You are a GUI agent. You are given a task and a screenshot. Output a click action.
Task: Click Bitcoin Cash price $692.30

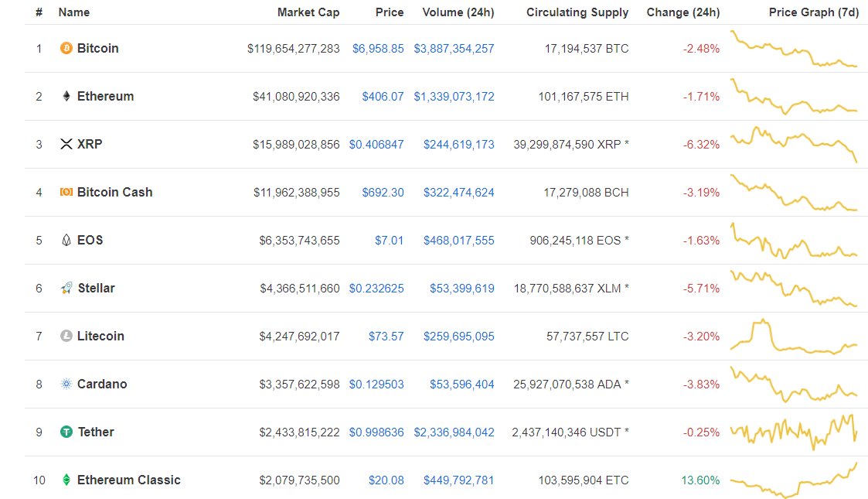point(383,193)
